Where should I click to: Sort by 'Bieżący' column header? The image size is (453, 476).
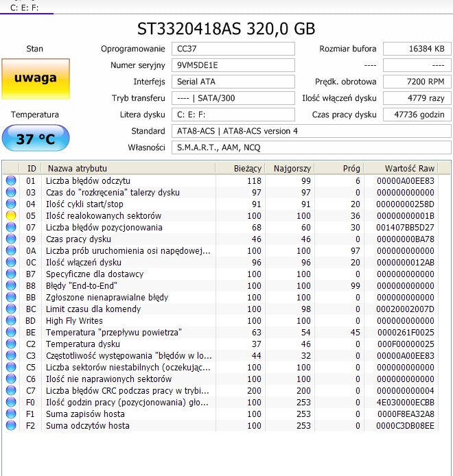click(240, 168)
